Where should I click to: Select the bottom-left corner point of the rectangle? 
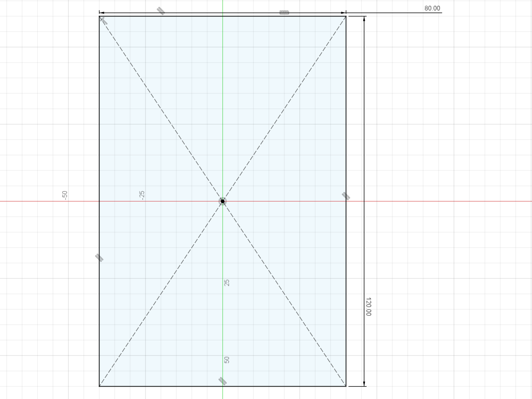[99, 386]
